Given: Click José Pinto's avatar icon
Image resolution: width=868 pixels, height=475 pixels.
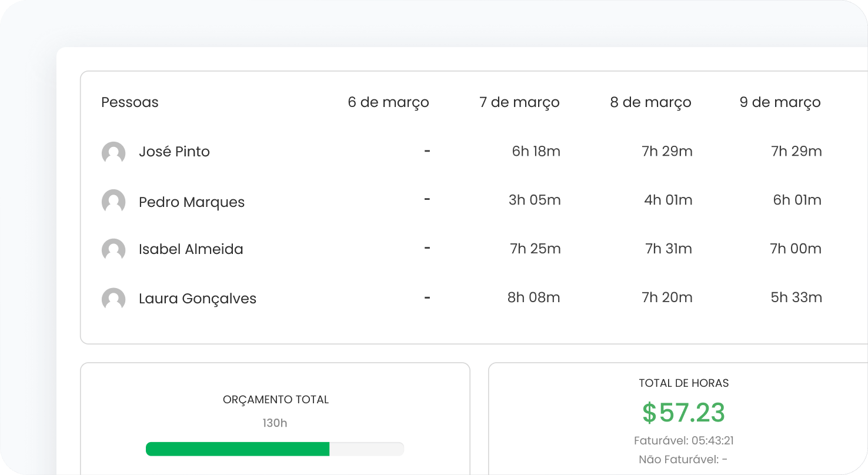Looking at the screenshot, I should pos(113,153).
